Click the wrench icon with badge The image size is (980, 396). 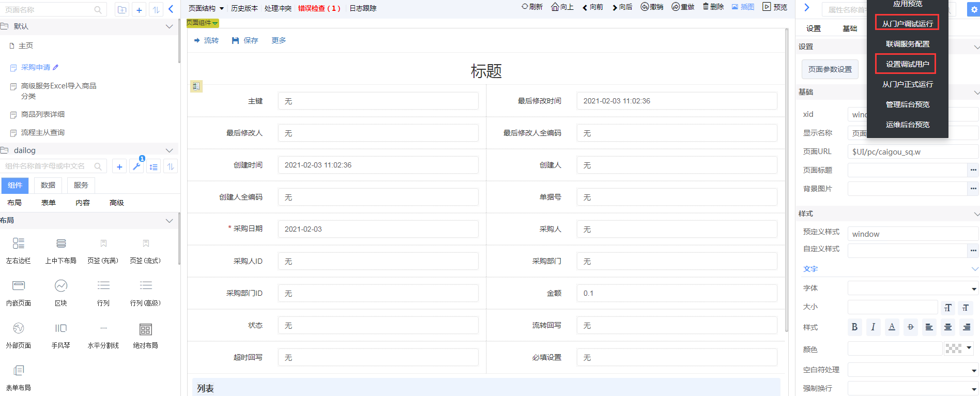[136, 166]
